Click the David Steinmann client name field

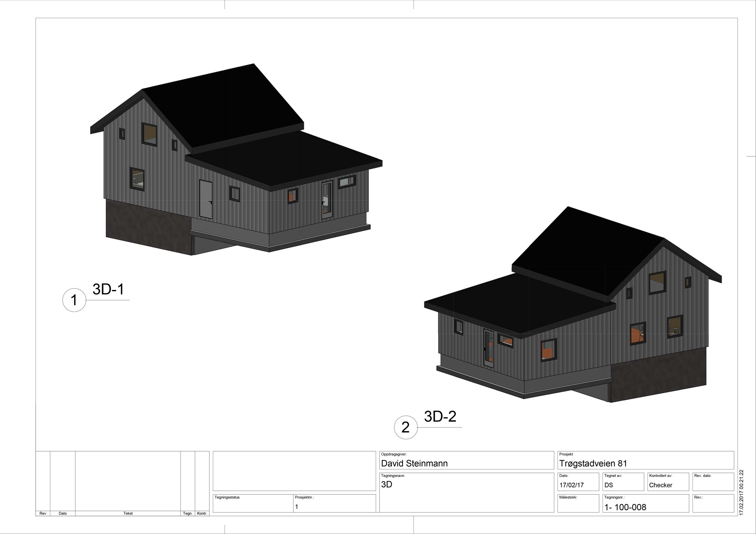tap(414, 463)
